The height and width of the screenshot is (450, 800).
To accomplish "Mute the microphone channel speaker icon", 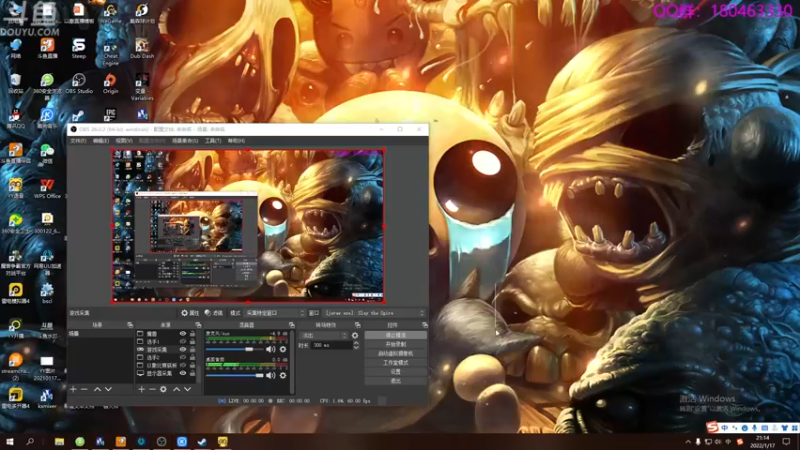I will 270,349.
